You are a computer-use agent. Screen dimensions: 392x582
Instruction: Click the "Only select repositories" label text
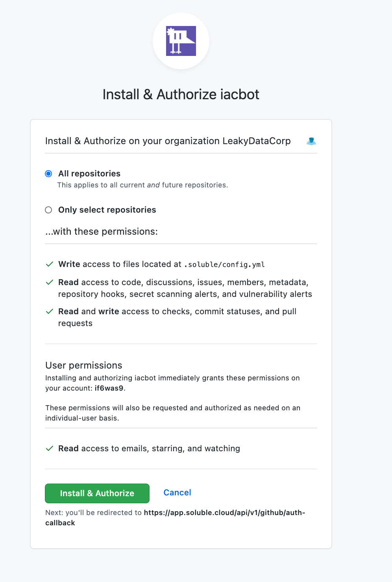point(107,210)
